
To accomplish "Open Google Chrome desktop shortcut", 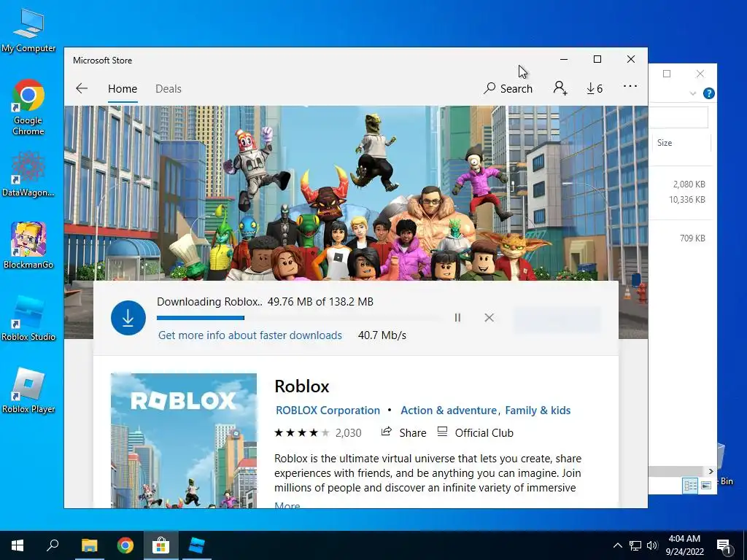I will click(x=28, y=107).
